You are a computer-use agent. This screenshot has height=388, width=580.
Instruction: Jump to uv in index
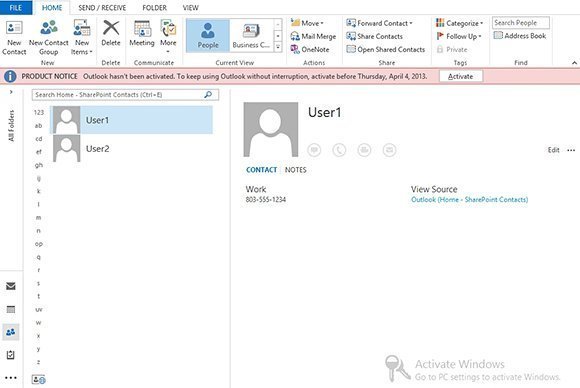pos(38,309)
